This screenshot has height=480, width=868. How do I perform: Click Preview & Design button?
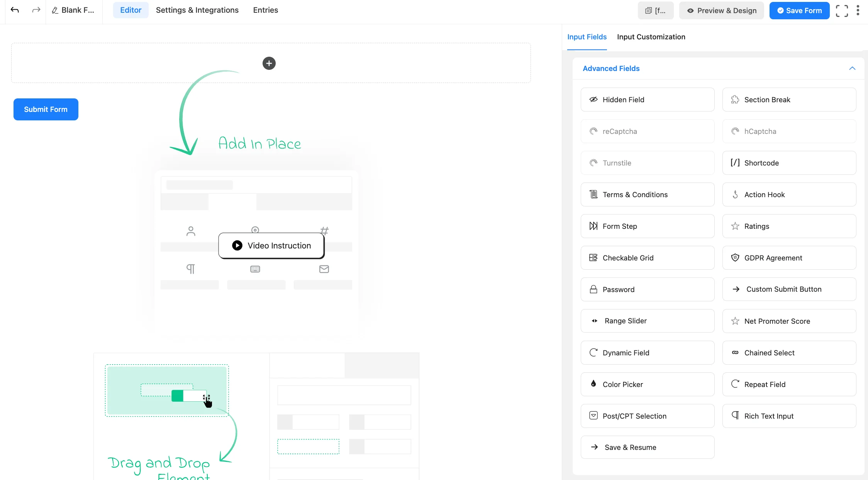pos(722,11)
